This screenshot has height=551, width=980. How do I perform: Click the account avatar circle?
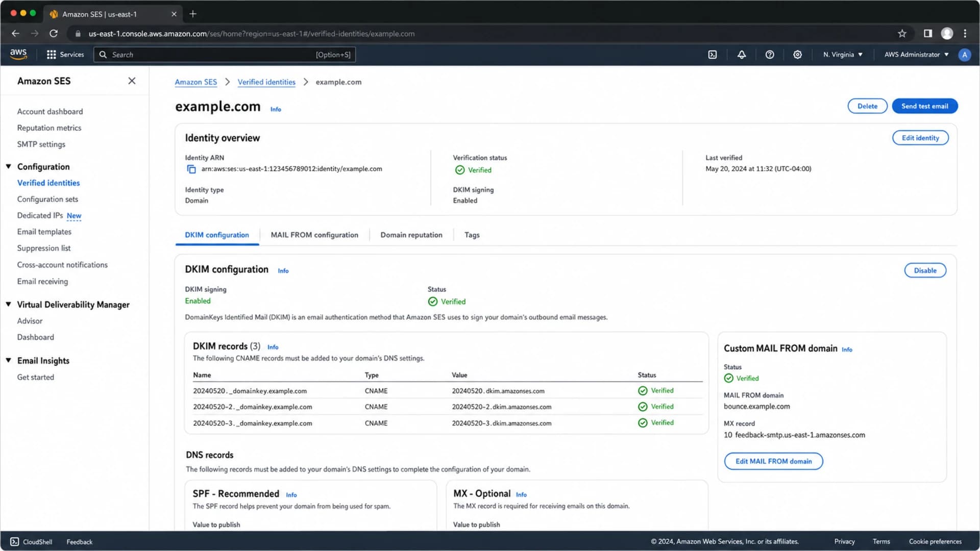tap(964, 55)
